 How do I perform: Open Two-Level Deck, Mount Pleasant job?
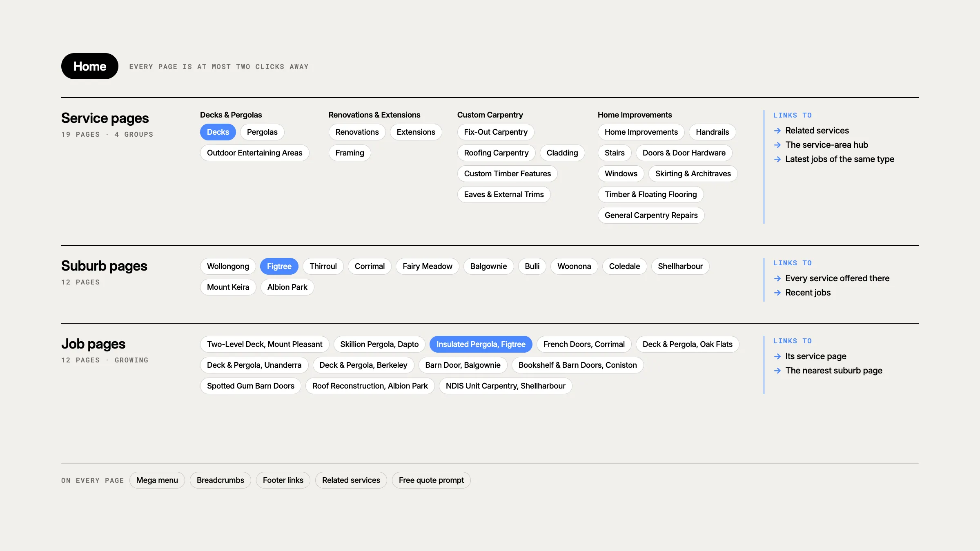tap(265, 344)
